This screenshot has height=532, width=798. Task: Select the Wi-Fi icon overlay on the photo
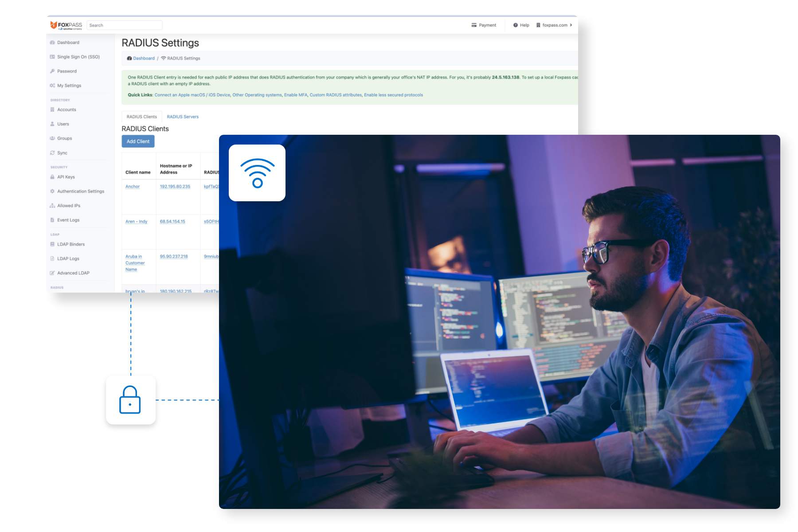[x=257, y=173]
